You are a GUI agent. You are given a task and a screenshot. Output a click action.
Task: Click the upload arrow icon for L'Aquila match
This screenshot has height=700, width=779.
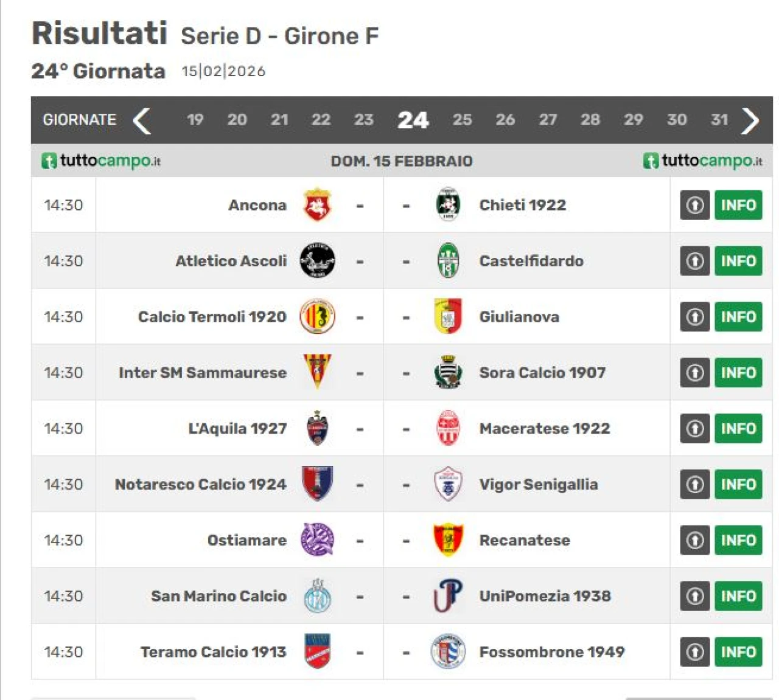pyautogui.click(x=695, y=429)
